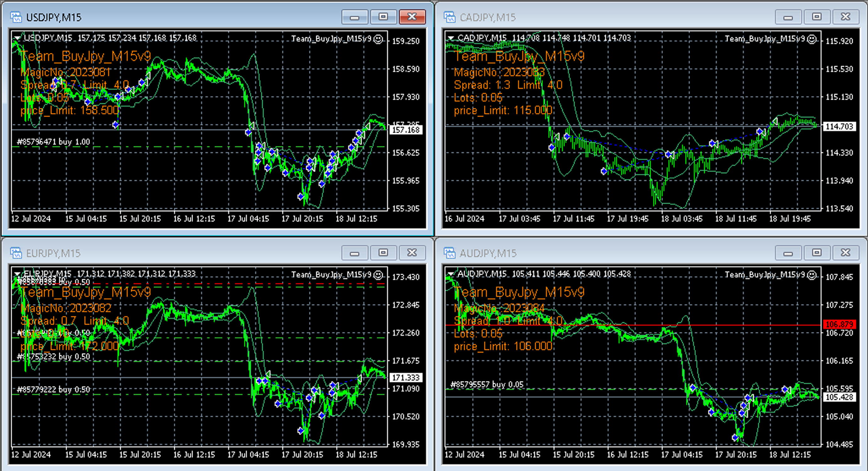Maximize the EURJPY,M15 chart window
Image resolution: width=868 pixels, height=471 pixels.
pyautogui.click(x=383, y=253)
